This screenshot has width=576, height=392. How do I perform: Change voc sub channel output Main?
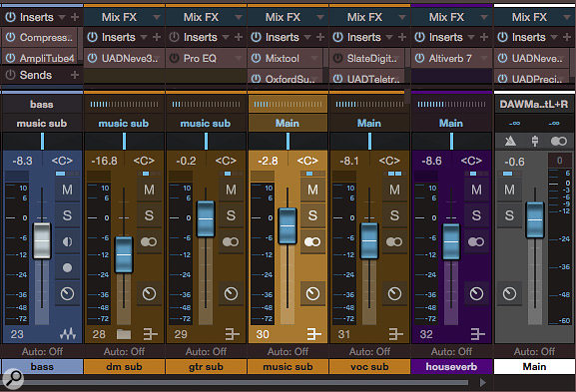[369, 123]
